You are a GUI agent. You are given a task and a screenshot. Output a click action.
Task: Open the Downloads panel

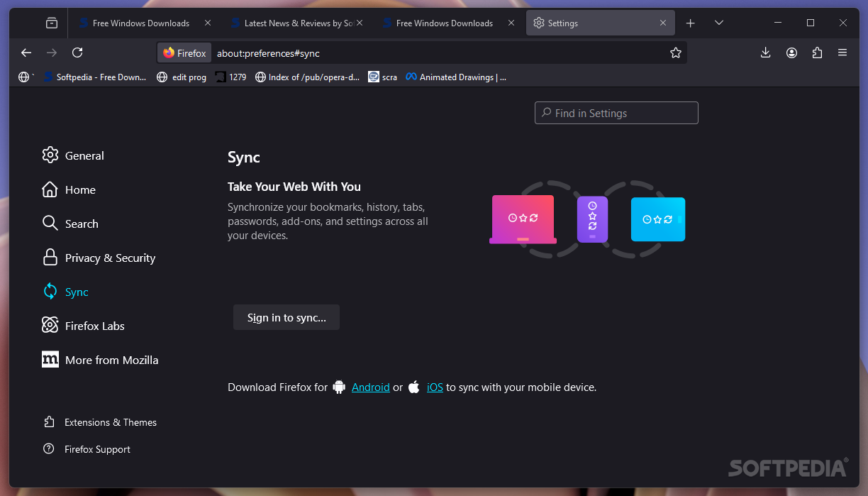765,53
